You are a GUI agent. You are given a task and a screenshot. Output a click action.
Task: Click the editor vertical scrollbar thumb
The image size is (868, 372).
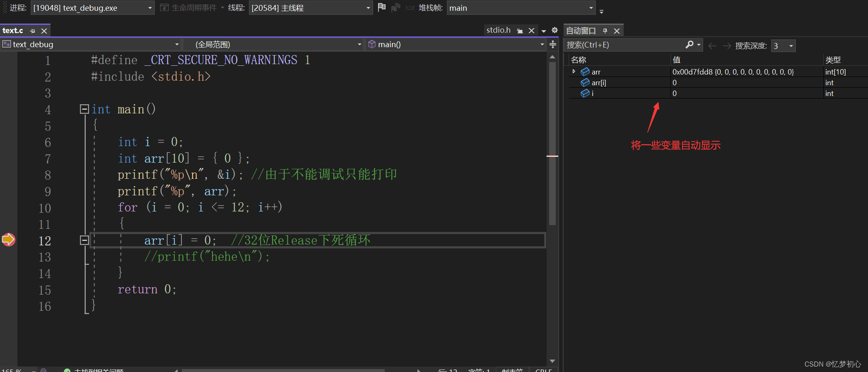click(x=552, y=143)
